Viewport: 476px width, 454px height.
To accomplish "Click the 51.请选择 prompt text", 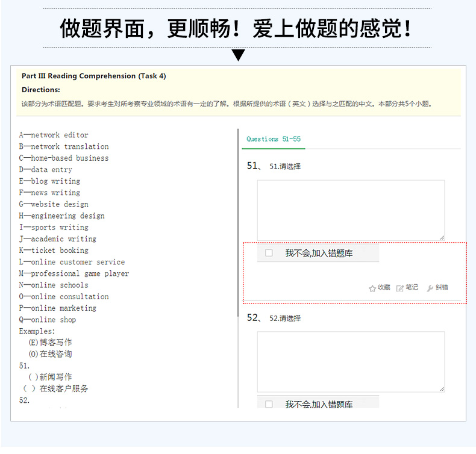I will tap(285, 167).
